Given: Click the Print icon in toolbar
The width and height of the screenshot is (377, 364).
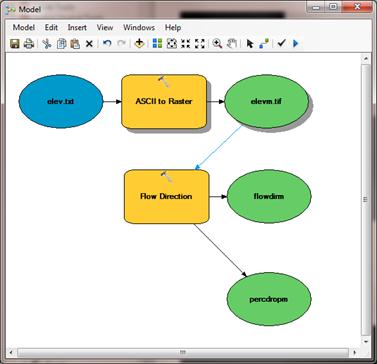Looking at the screenshot, I should click(x=29, y=44).
